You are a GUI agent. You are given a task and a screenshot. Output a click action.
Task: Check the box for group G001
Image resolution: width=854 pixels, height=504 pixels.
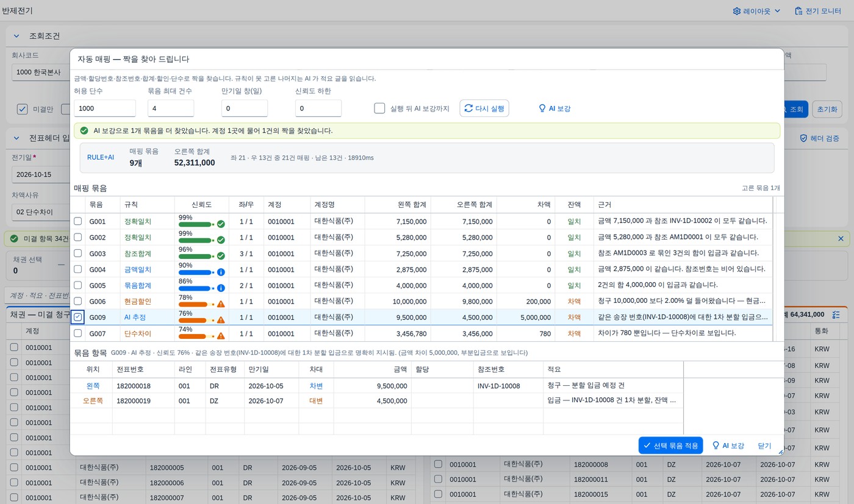pos(78,221)
